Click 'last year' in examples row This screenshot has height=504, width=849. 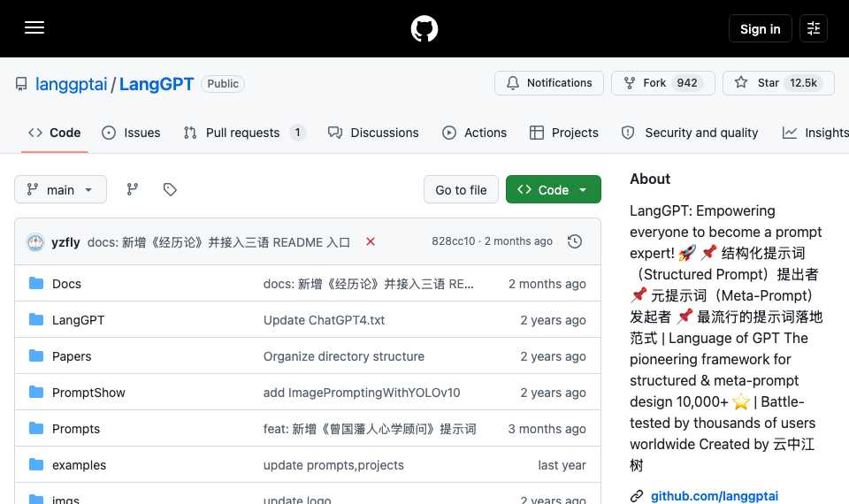pyautogui.click(x=562, y=465)
